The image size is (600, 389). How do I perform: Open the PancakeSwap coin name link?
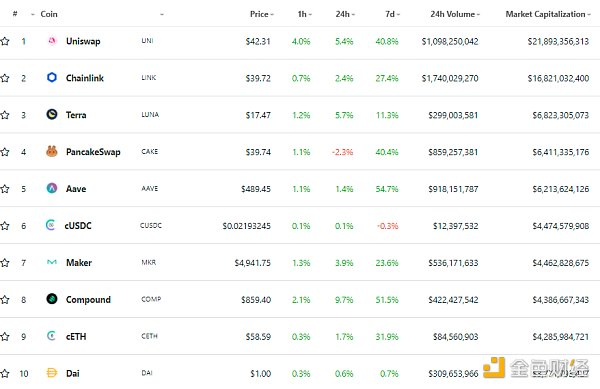pyautogui.click(x=93, y=152)
